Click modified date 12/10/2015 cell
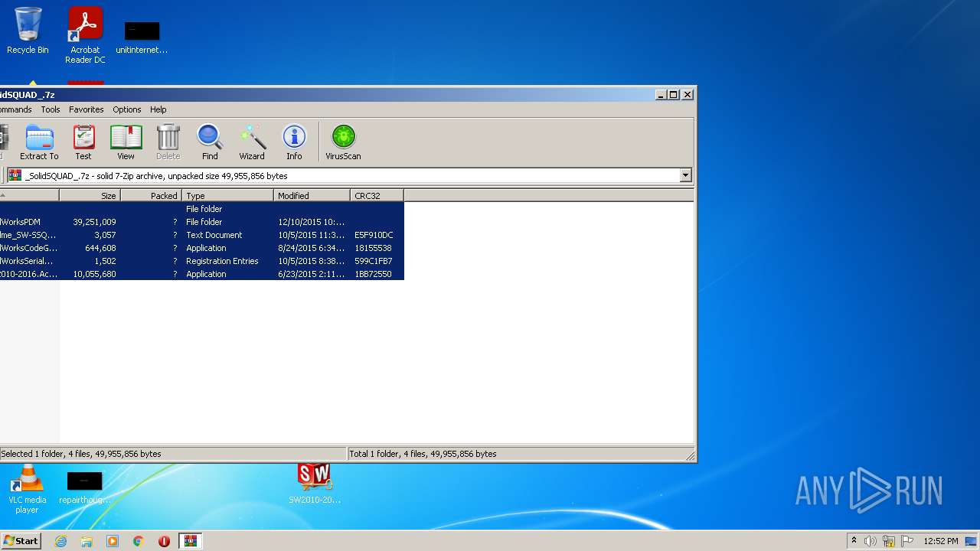 (x=312, y=222)
